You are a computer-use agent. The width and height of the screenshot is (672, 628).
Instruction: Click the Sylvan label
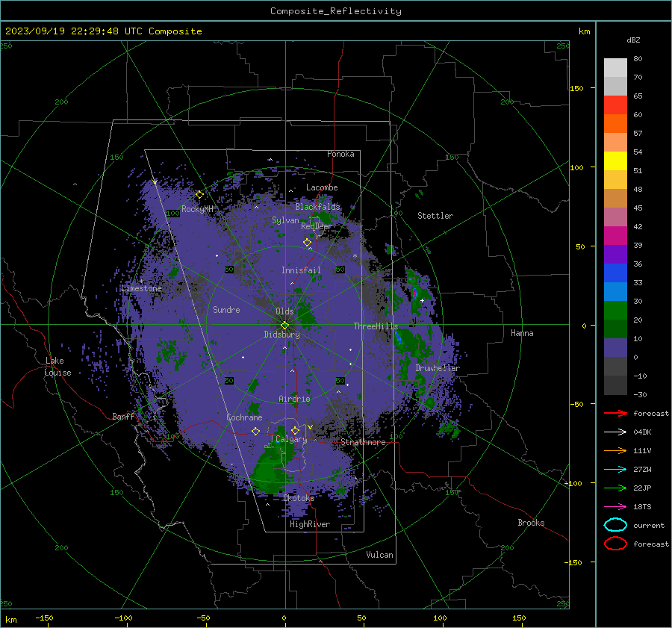(285, 220)
